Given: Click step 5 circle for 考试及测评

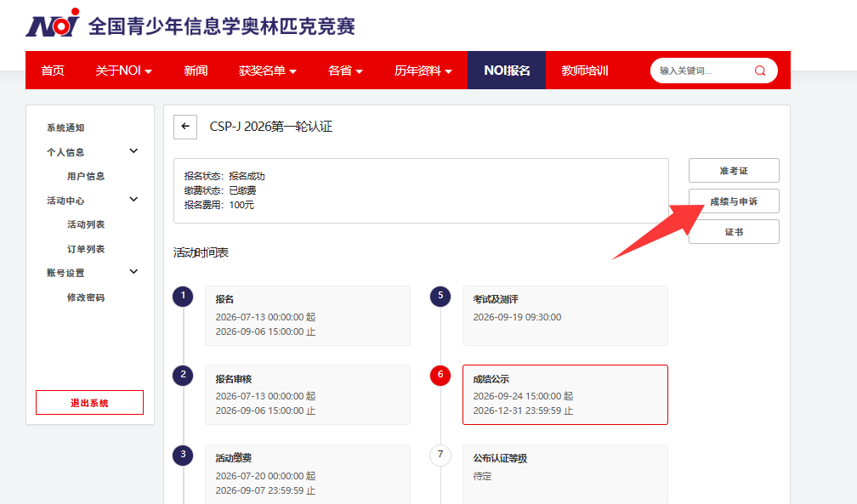Looking at the screenshot, I should [x=440, y=296].
